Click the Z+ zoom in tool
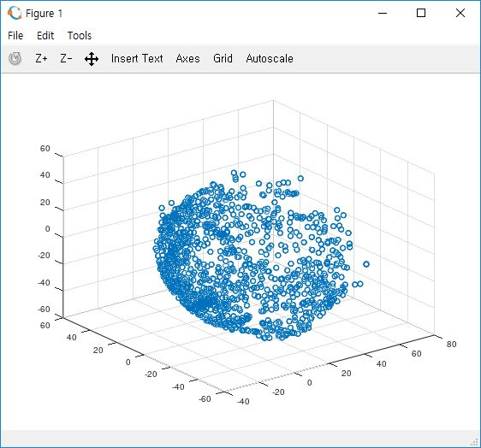 [41, 58]
